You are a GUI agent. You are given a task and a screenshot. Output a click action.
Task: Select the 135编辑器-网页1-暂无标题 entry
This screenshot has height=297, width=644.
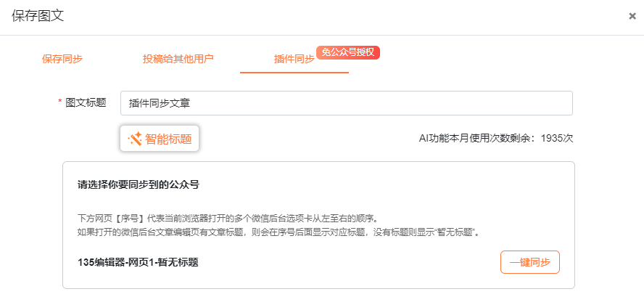[138, 262]
